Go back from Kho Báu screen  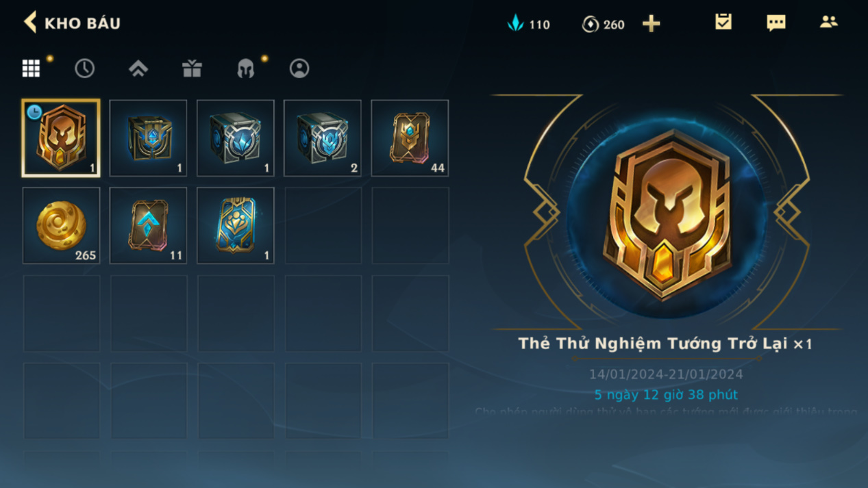click(x=31, y=23)
